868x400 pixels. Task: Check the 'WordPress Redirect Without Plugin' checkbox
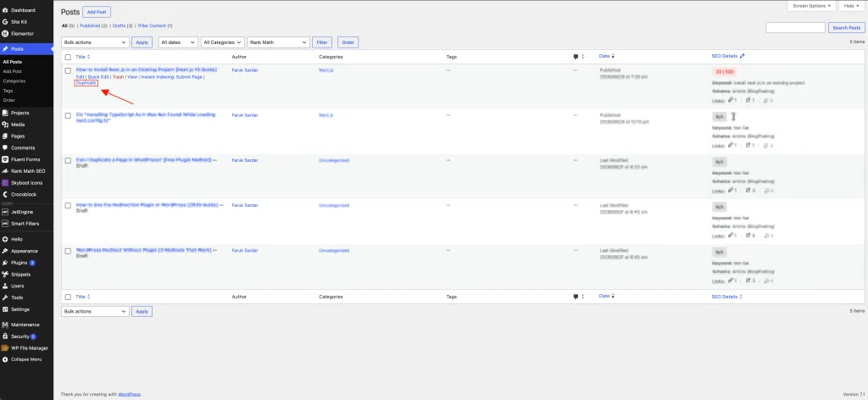pos(68,251)
